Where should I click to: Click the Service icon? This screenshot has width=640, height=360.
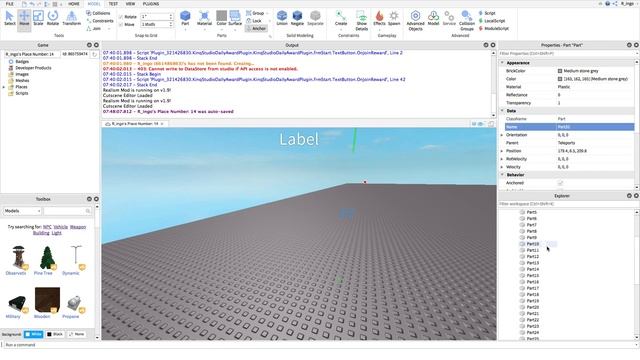coord(449,19)
